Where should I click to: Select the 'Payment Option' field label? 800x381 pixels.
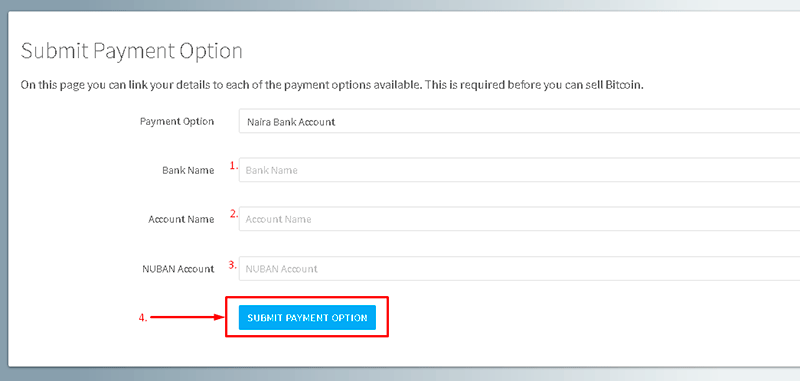(177, 121)
